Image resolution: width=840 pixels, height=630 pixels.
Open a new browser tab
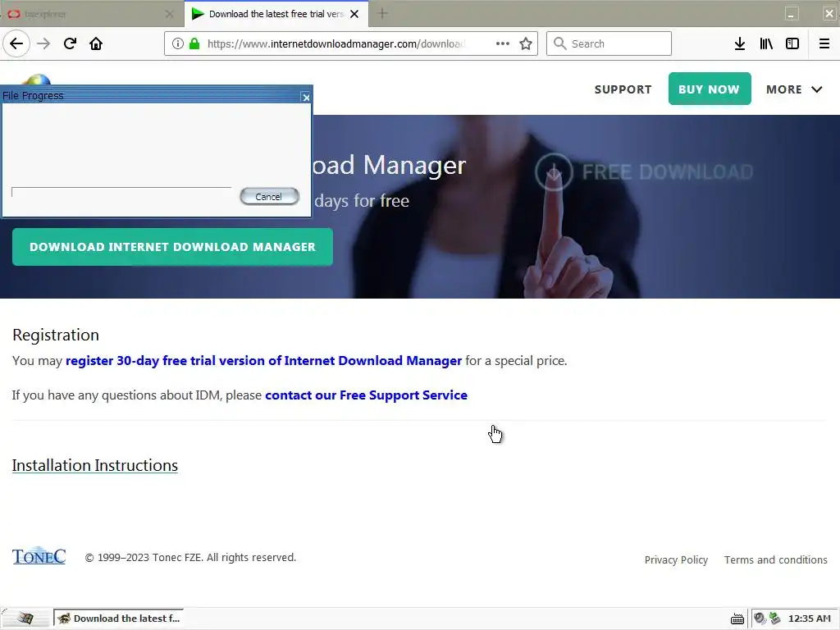pos(382,14)
